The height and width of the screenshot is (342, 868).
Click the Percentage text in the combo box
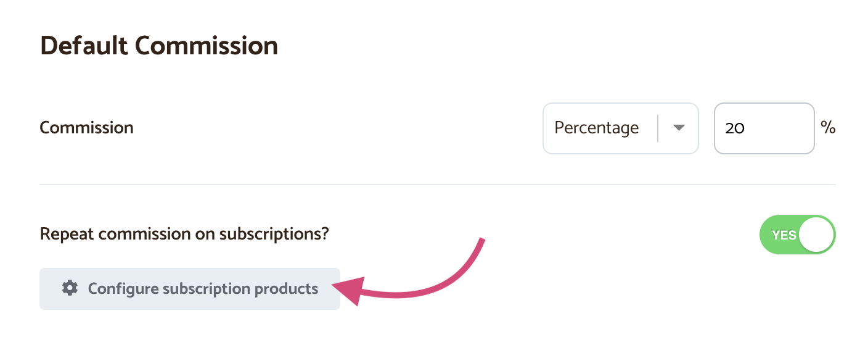point(596,128)
